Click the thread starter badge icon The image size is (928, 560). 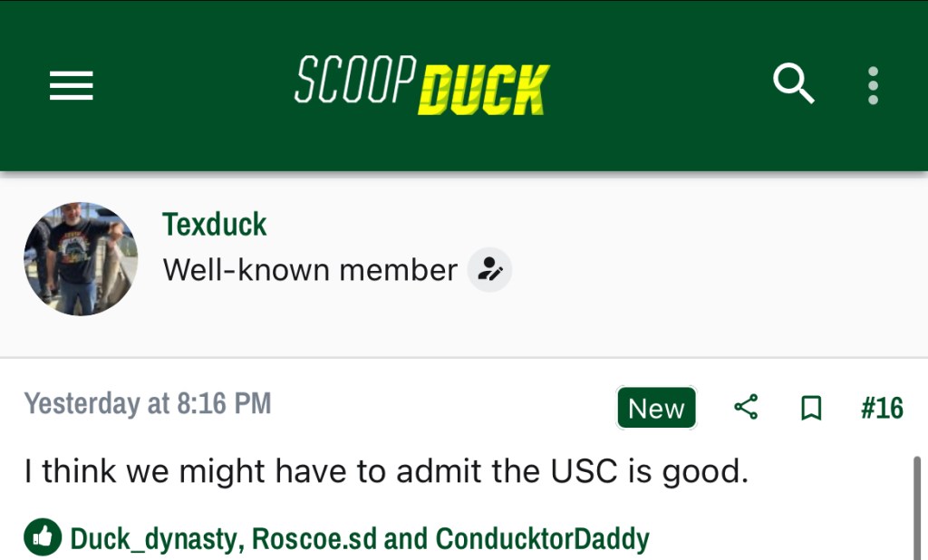click(x=490, y=270)
